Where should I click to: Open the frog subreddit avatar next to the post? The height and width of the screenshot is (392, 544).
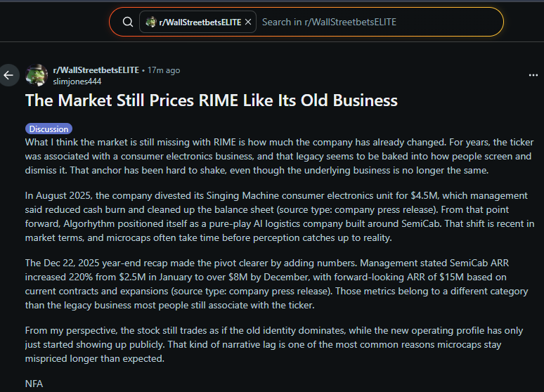(37, 75)
